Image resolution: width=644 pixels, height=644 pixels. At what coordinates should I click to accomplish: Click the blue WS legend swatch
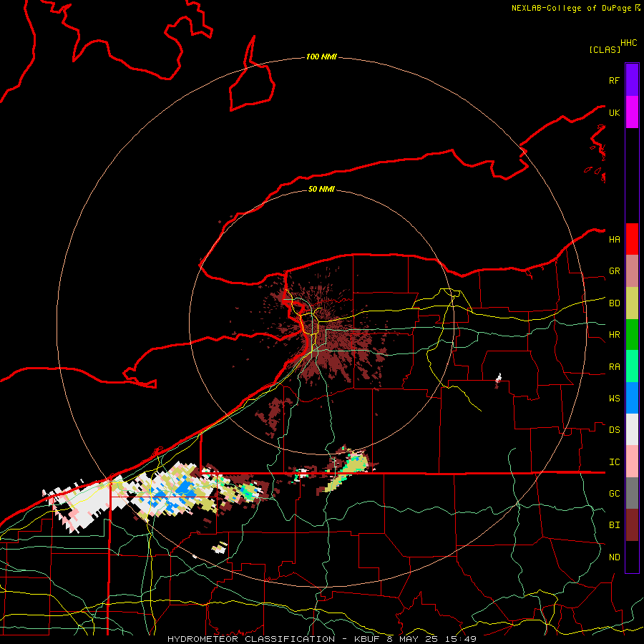(632, 398)
